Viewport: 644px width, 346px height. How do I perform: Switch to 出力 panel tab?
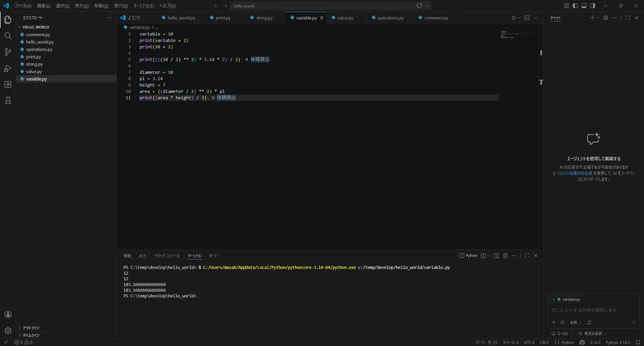[142, 256]
